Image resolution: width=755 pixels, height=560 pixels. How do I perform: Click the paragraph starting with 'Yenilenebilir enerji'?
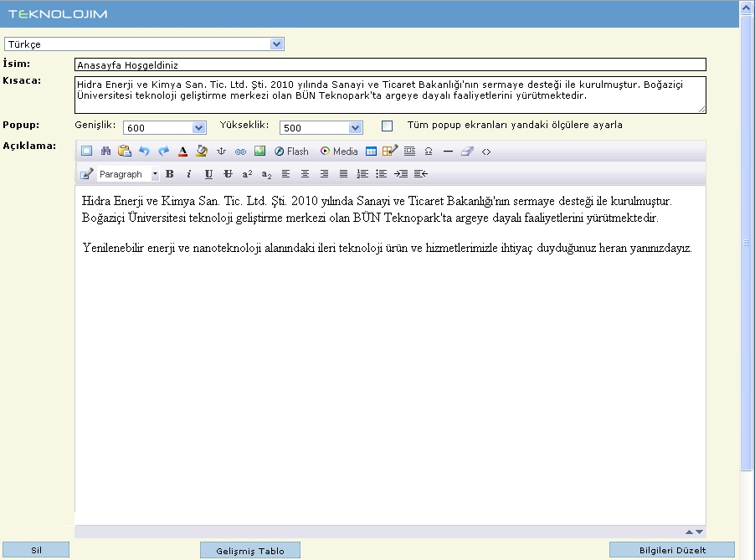(388, 248)
